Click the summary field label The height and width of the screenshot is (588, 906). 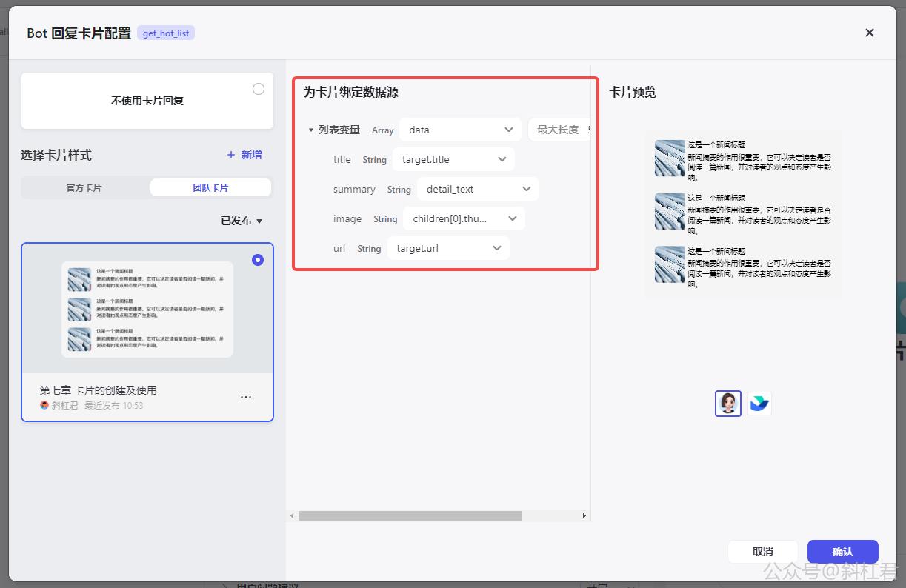[x=354, y=190]
